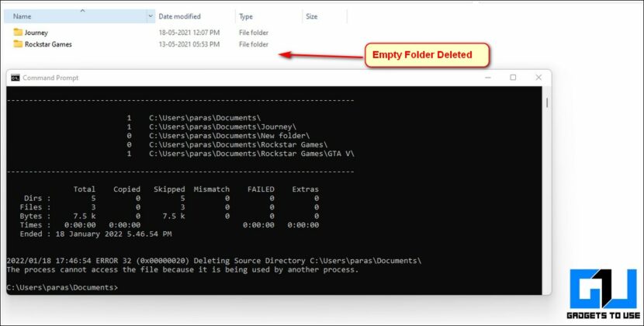Click the Command Prompt scrollbar thumb
Viewport: 644px width, 326px height.
point(547,102)
